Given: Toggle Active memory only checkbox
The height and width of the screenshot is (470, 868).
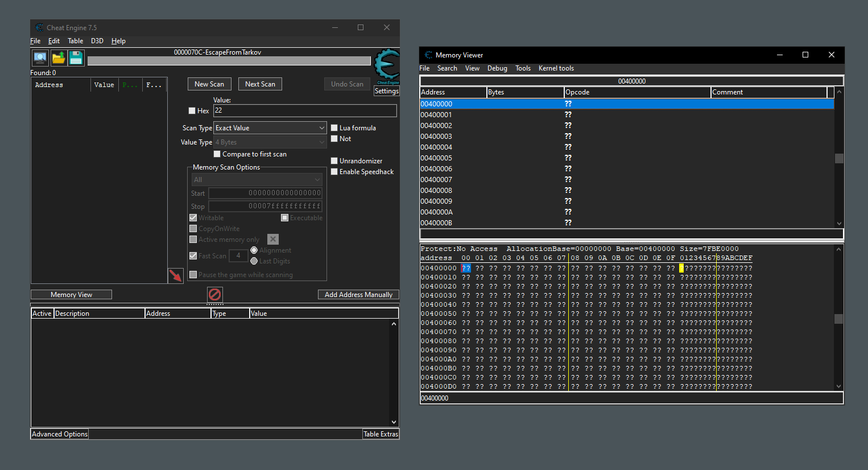Looking at the screenshot, I should 193,240.
